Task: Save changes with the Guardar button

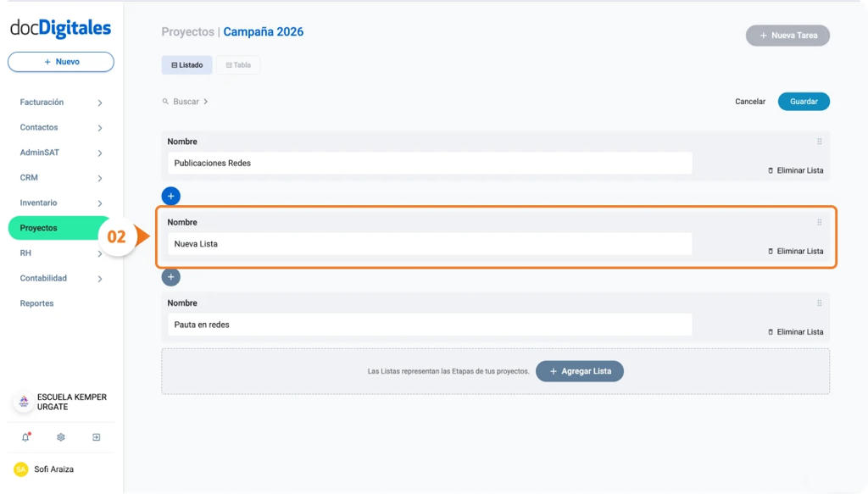Action: coord(803,101)
